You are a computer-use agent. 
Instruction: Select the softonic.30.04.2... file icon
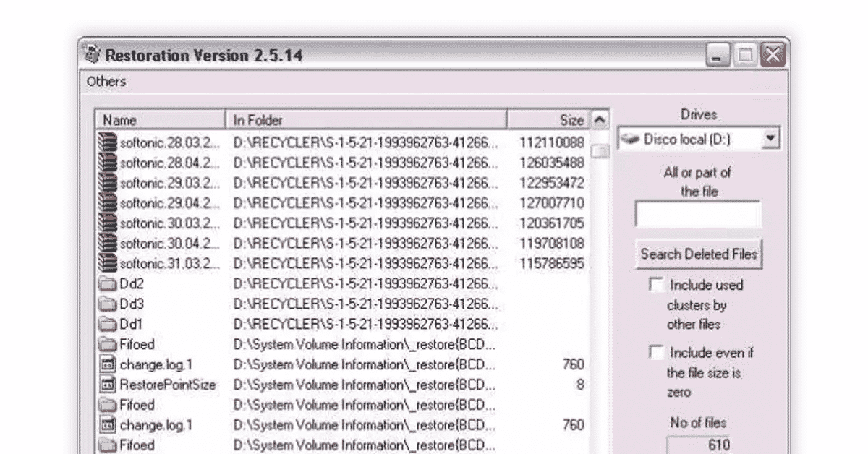(x=107, y=244)
